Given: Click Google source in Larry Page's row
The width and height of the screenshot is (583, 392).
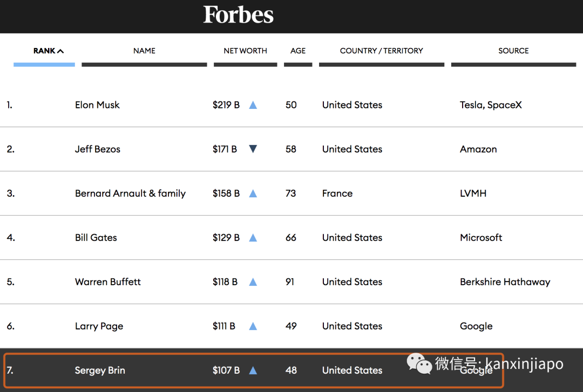Looking at the screenshot, I should click(476, 326).
